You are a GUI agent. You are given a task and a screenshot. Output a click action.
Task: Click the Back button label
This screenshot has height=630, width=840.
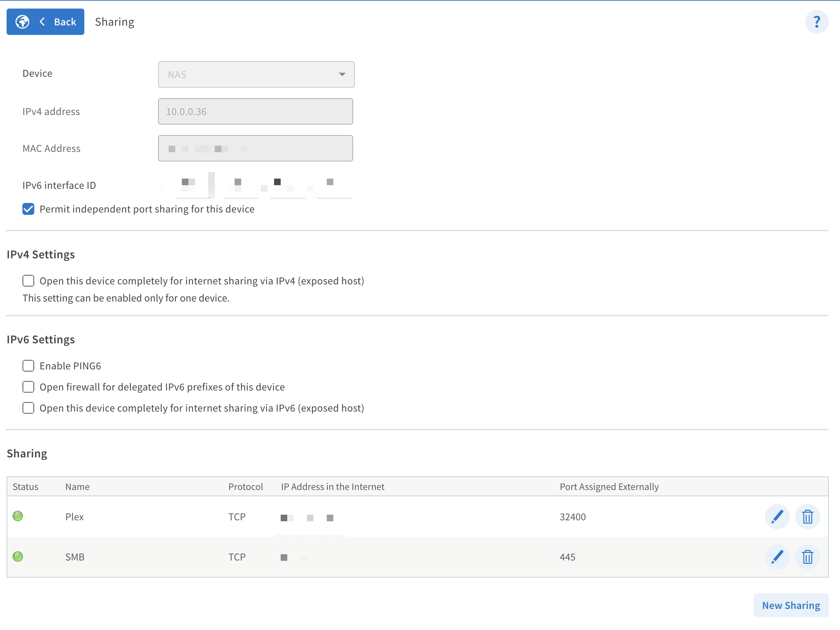pos(65,22)
